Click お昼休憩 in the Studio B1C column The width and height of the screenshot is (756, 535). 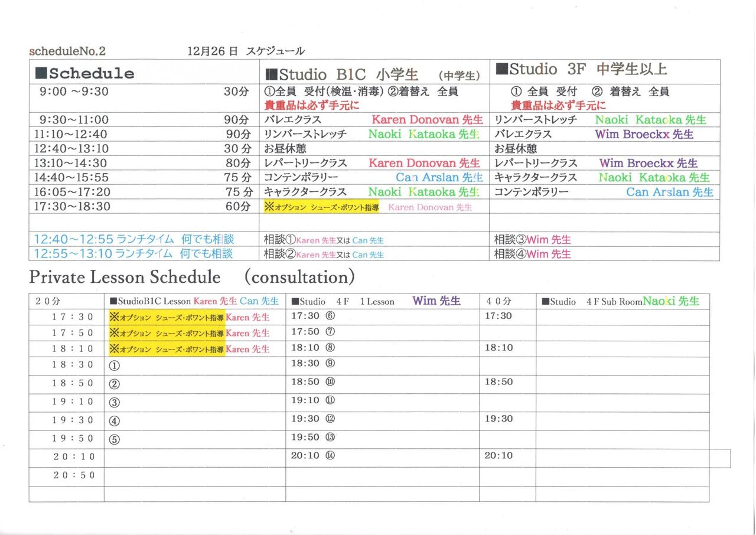[285, 149]
